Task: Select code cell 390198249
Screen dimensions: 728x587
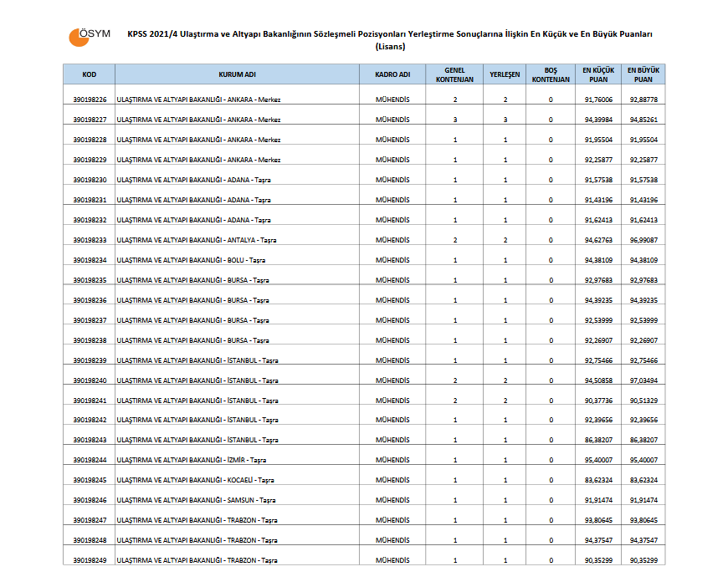Action: (90, 560)
